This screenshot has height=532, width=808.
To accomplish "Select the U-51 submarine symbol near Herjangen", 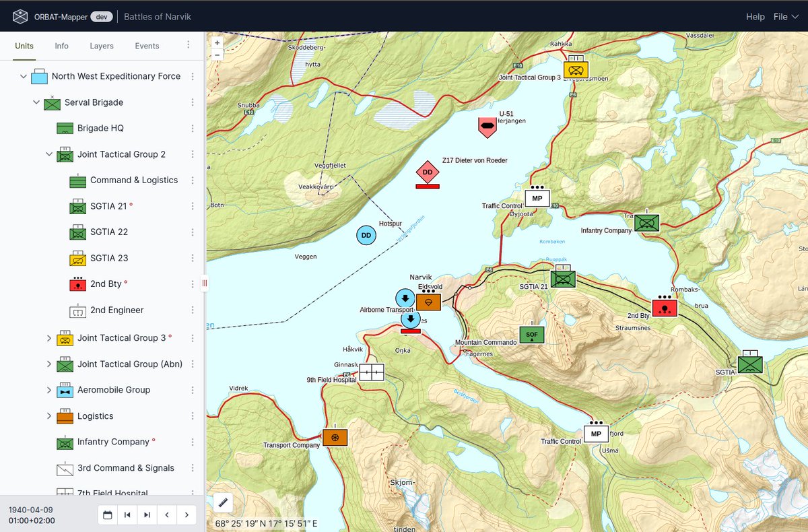I will pyautogui.click(x=487, y=125).
